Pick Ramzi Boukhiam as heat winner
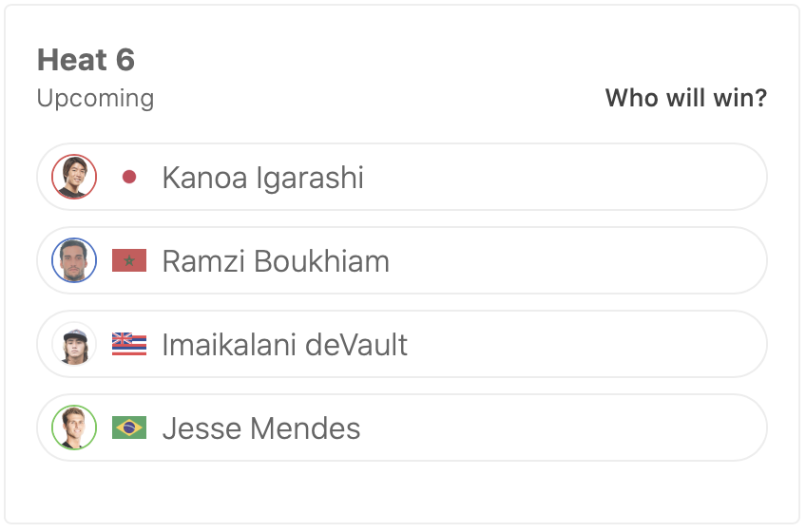The width and height of the screenshot is (806, 532). pyautogui.click(x=570, y=260)
